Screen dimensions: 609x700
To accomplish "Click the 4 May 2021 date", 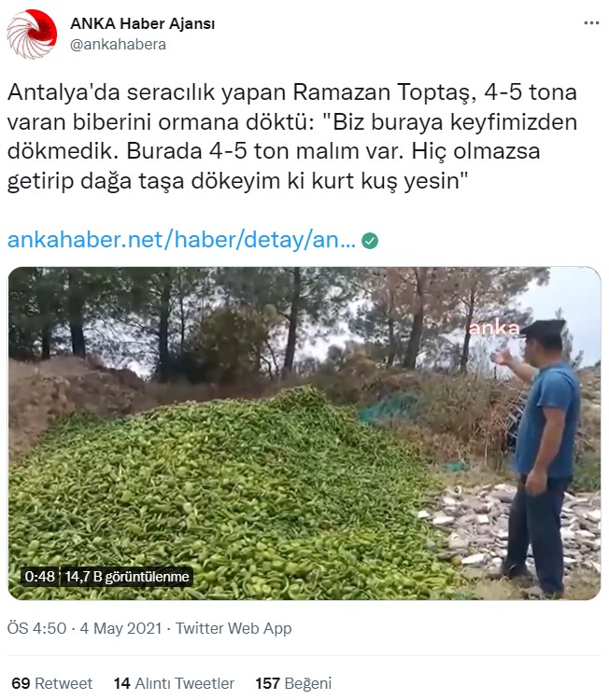I will click(120, 628).
